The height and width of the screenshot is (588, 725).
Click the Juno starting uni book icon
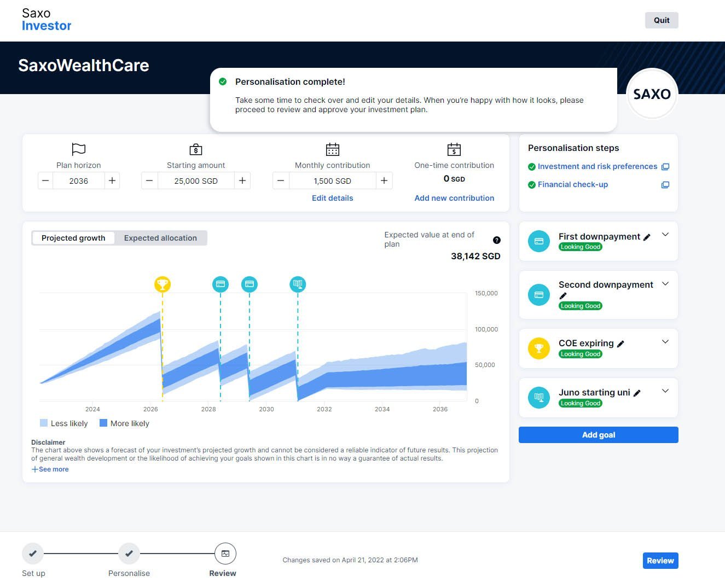click(539, 398)
